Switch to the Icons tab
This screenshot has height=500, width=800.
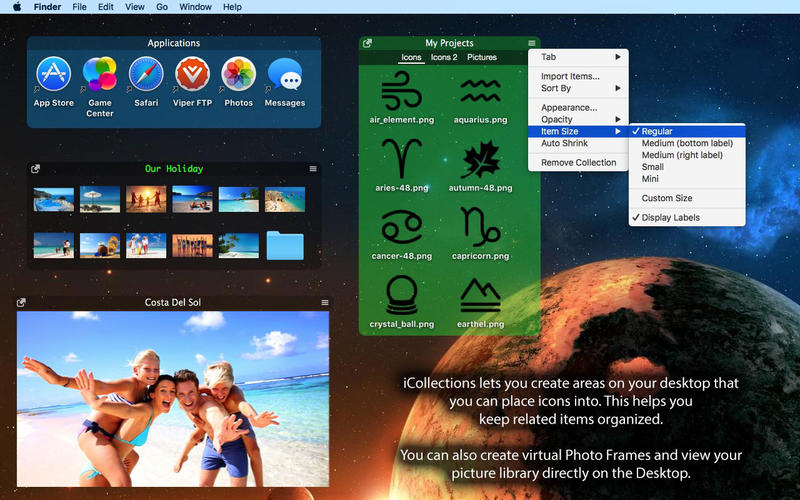pyautogui.click(x=411, y=57)
